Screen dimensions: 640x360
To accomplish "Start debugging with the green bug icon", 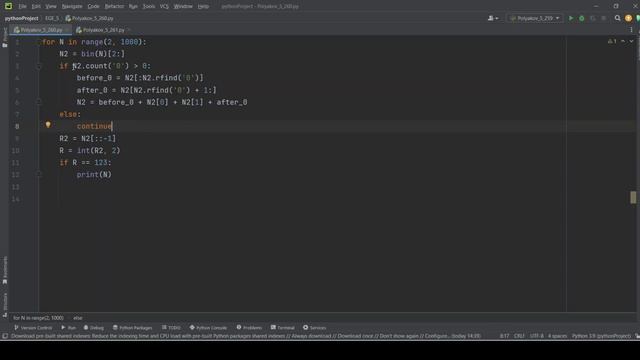I will (x=582, y=18).
